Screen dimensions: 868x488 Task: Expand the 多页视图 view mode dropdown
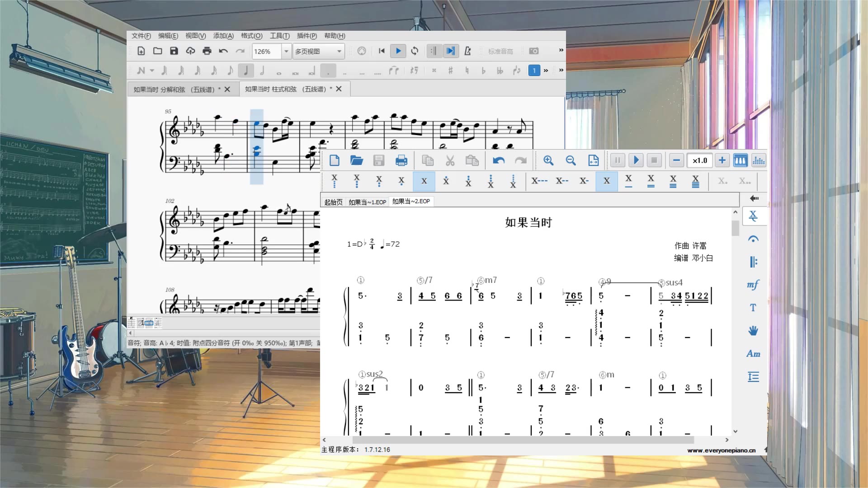(x=339, y=52)
